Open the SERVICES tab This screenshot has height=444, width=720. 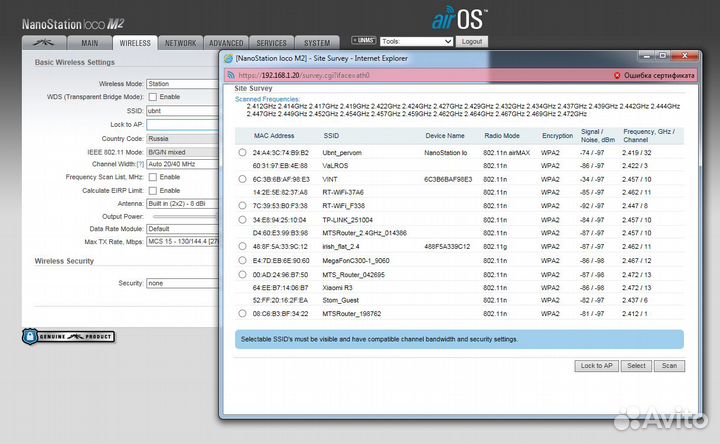[x=271, y=43]
